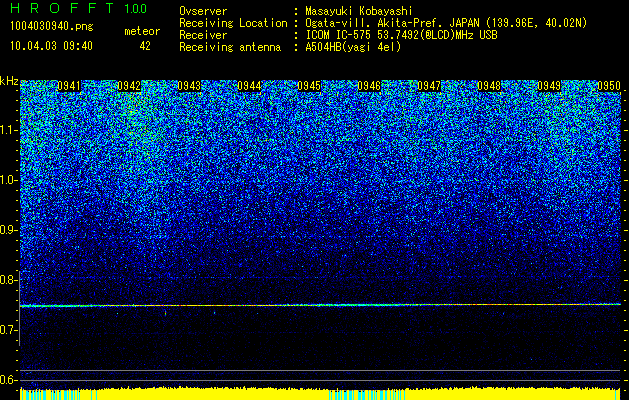Click the name Masayuki Kobayashi
629x400 pixels.
[x=358, y=11]
